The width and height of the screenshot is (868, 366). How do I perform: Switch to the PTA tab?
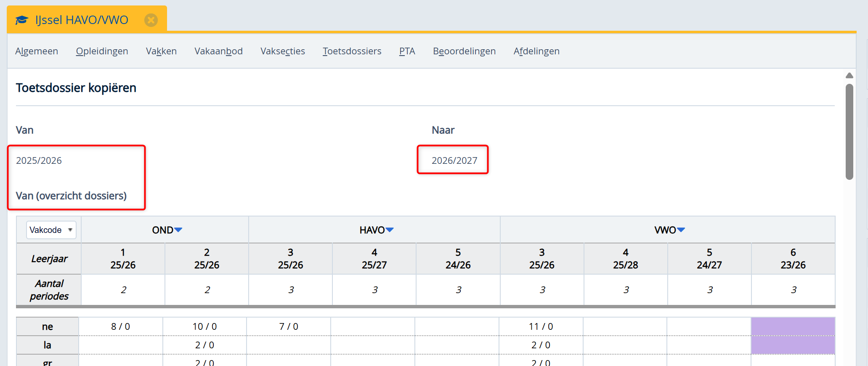click(x=407, y=51)
